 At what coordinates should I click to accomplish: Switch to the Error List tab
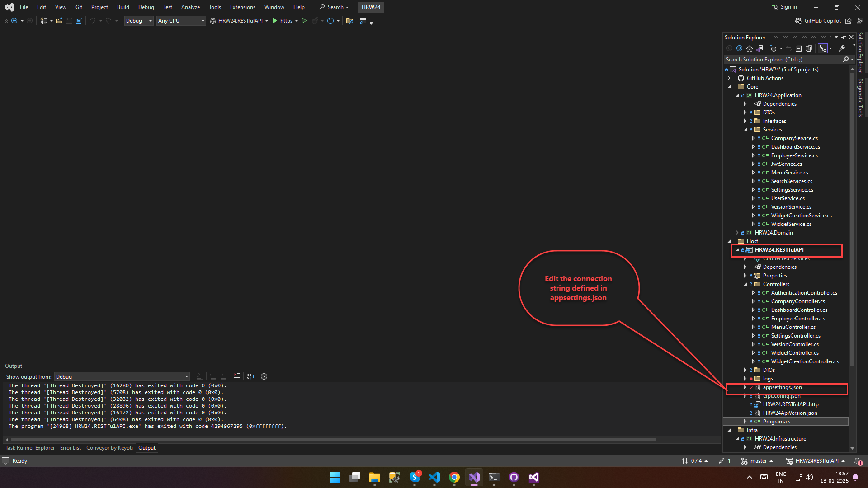(71, 448)
